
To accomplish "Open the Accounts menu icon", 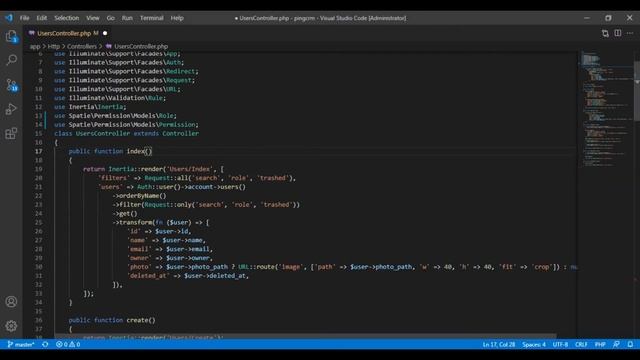I will coord(11,302).
